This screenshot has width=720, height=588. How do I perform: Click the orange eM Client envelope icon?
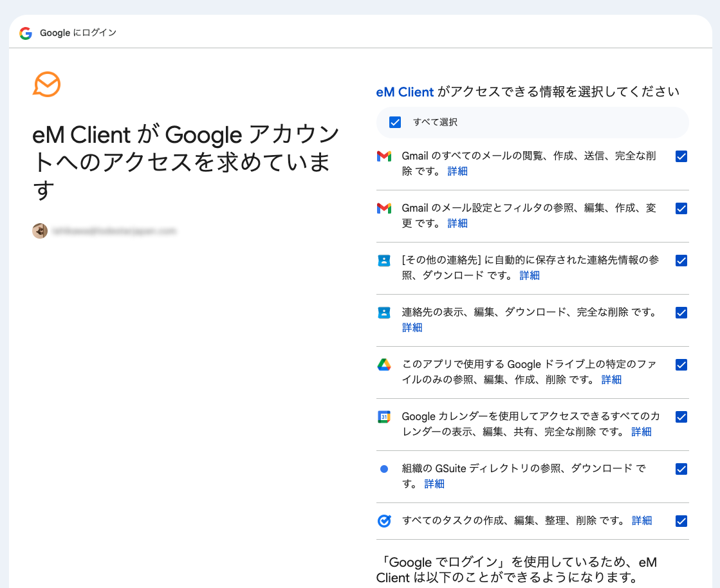click(47, 84)
